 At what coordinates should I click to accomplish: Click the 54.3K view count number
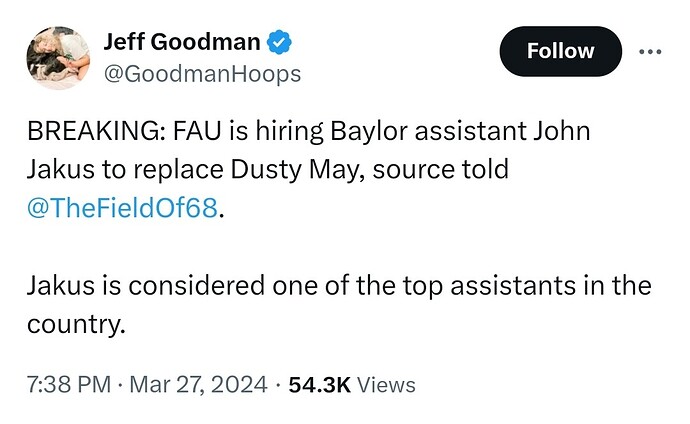pyautogui.click(x=319, y=384)
